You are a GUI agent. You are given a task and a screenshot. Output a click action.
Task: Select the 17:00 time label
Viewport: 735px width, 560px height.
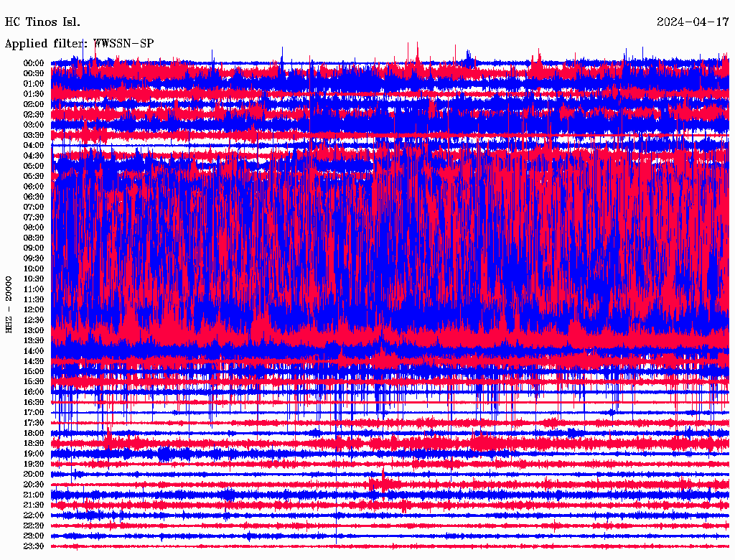click(x=34, y=413)
